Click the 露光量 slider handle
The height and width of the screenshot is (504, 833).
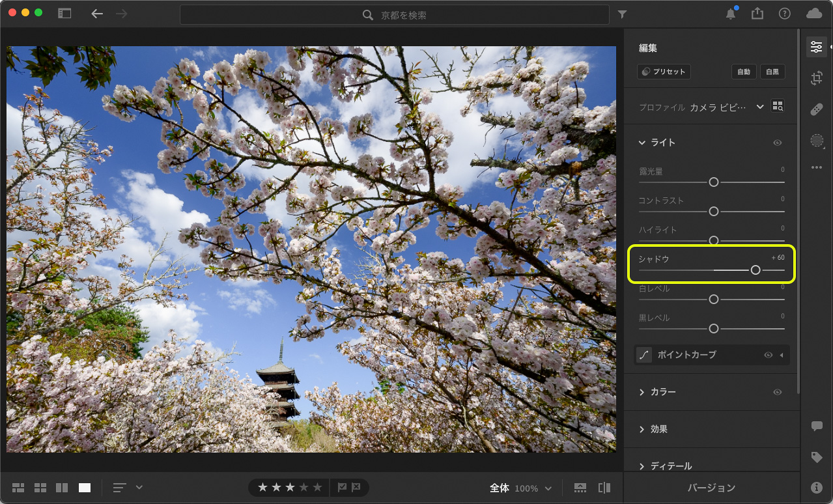click(x=714, y=182)
